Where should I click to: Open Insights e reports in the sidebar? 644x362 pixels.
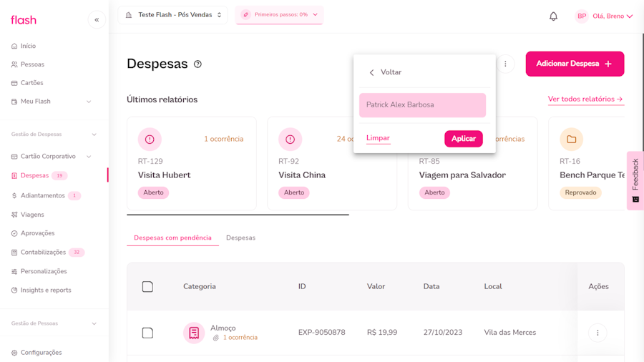(x=46, y=290)
